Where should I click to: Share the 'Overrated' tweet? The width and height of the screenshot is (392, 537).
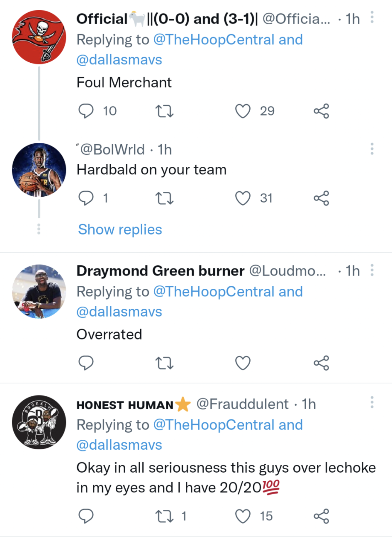point(321,363)
